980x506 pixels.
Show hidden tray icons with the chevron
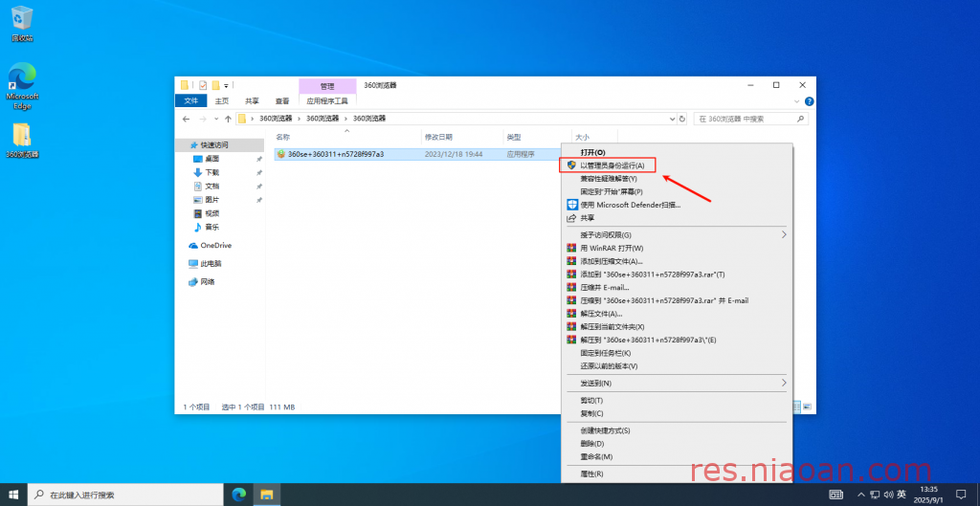(x=860, y=495)
